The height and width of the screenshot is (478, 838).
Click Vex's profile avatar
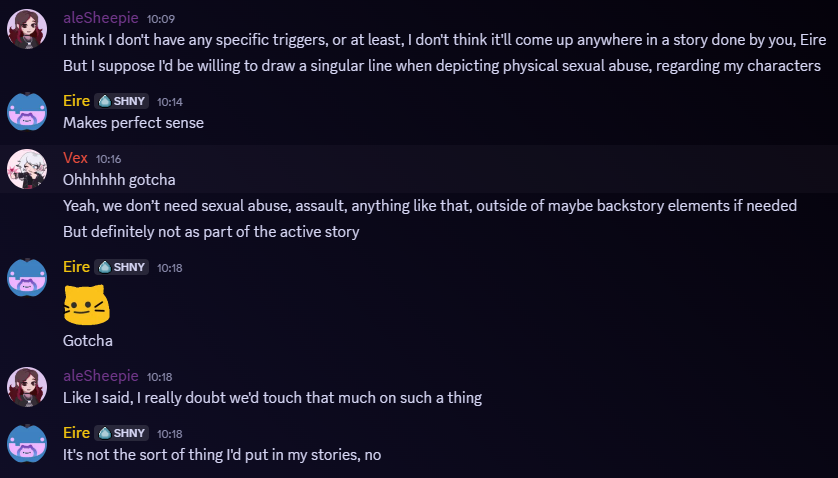tap(26, 169)
